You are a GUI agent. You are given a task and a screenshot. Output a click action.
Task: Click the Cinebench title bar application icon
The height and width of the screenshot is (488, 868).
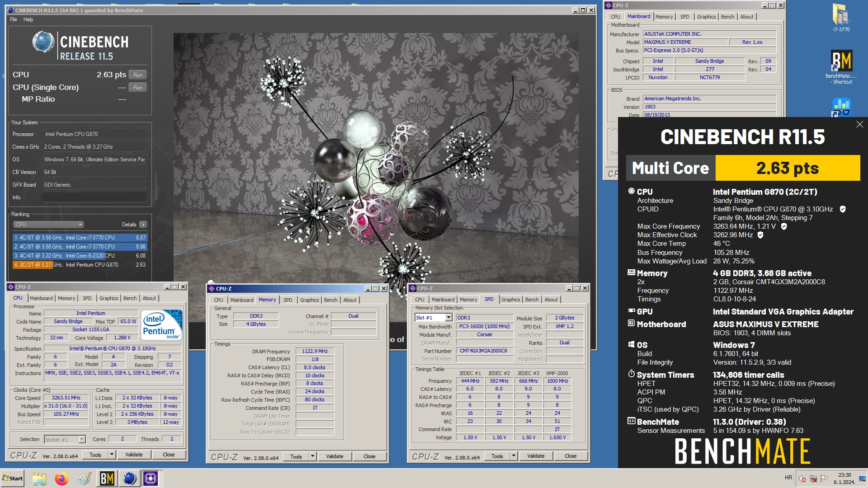[x=11, y=10]
